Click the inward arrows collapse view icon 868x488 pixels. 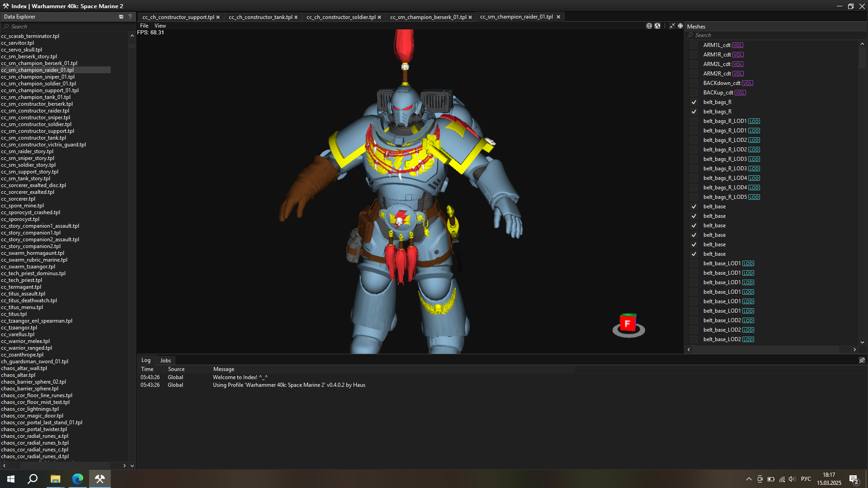pos(672,26)
